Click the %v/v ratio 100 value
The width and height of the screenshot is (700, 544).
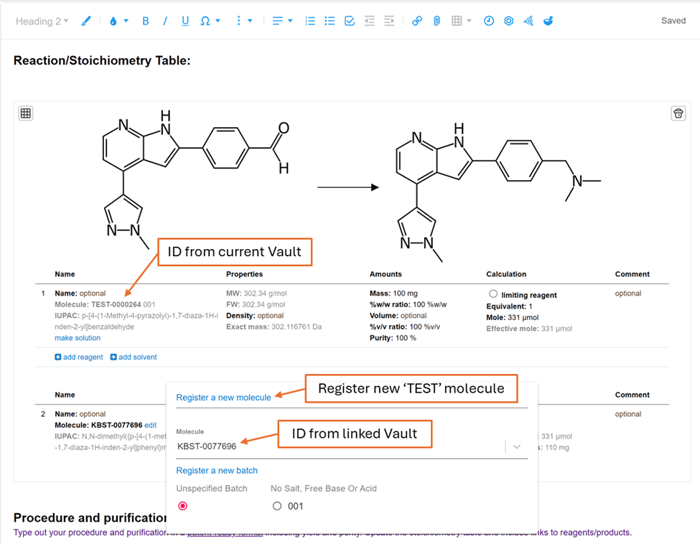pos(425,327)
